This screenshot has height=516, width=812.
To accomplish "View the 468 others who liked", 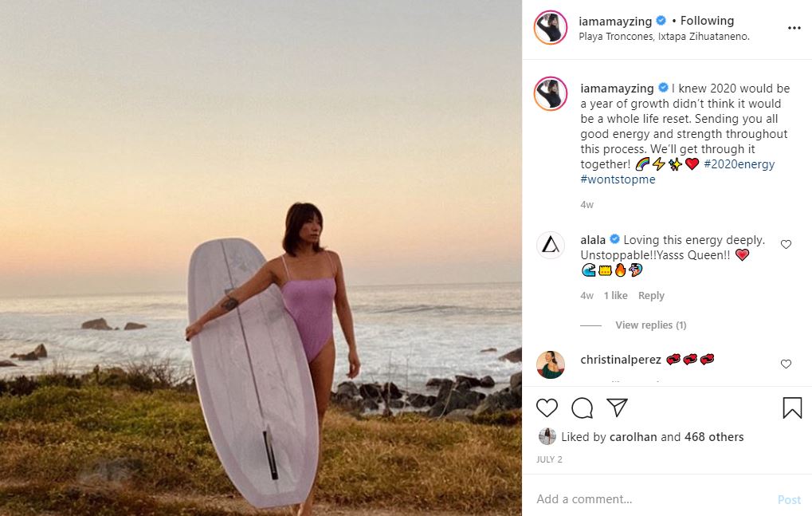I will tap(714, 437).
